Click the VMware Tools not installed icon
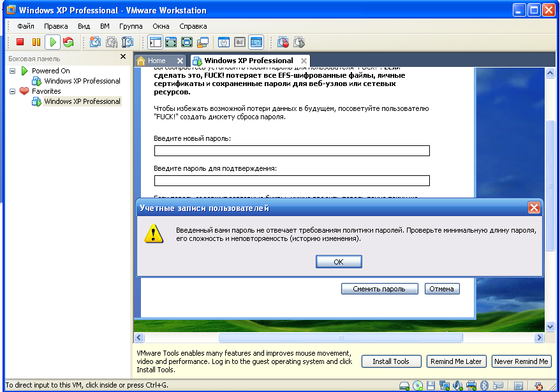This screenshot has height=392, width=560. click(x=538, y=386)
